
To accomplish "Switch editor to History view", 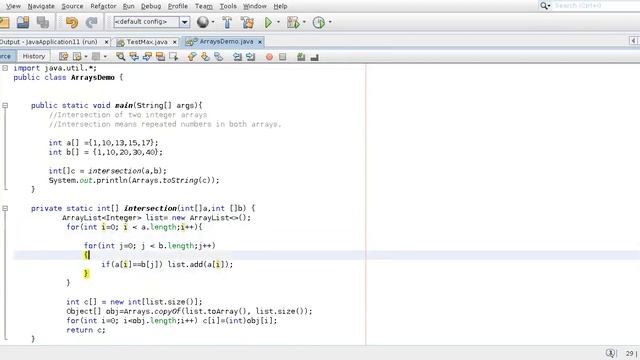I will (33, 56).
